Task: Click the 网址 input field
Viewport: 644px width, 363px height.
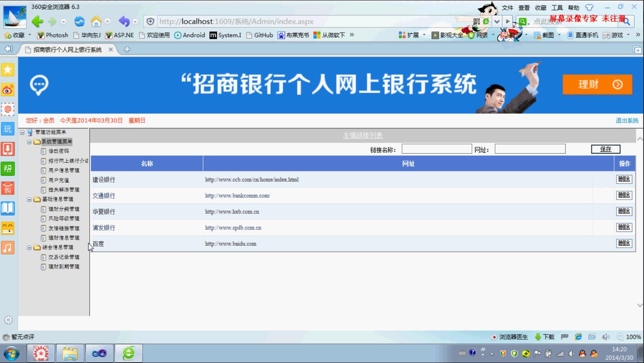Action: point(530,149)
